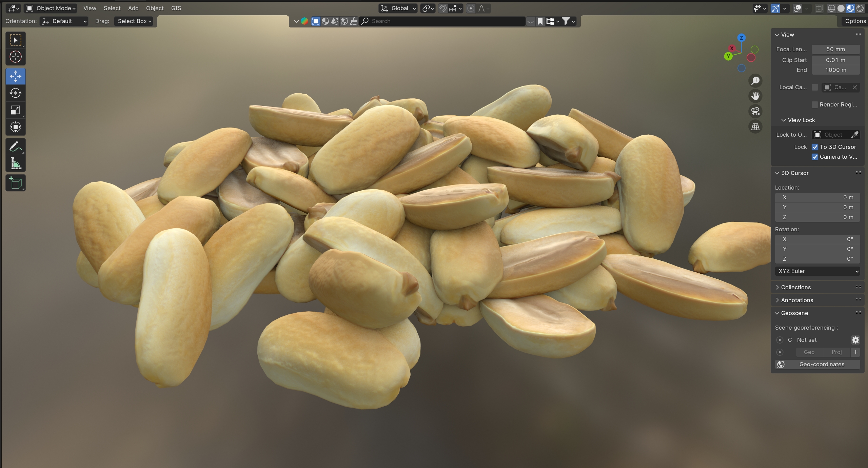
Task: Disable Camera to View checkbox
Action: point(815,157)
